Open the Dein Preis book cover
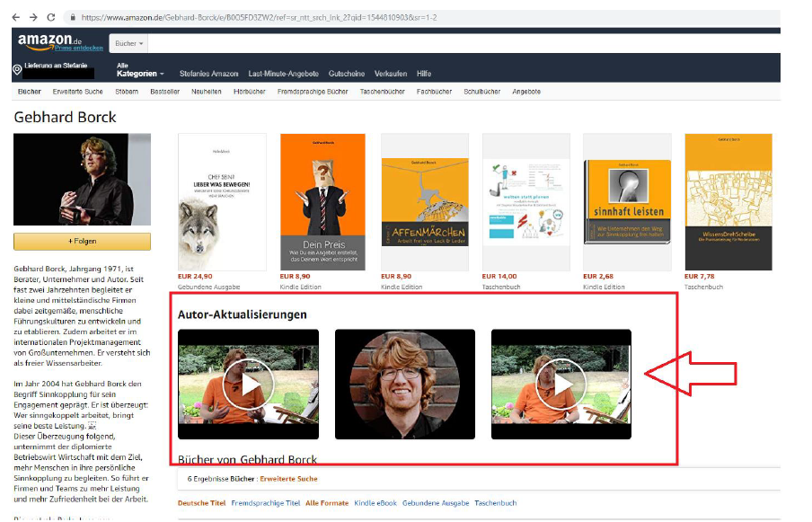The width and height of the screenshot is (812, 522). tap(322, 202)
